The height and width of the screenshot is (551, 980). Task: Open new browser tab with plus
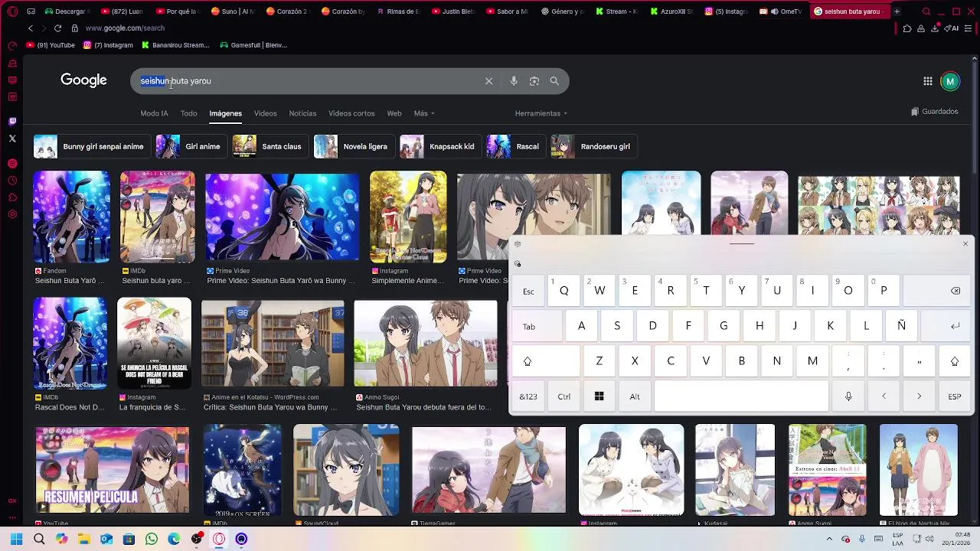pos(897,11)
